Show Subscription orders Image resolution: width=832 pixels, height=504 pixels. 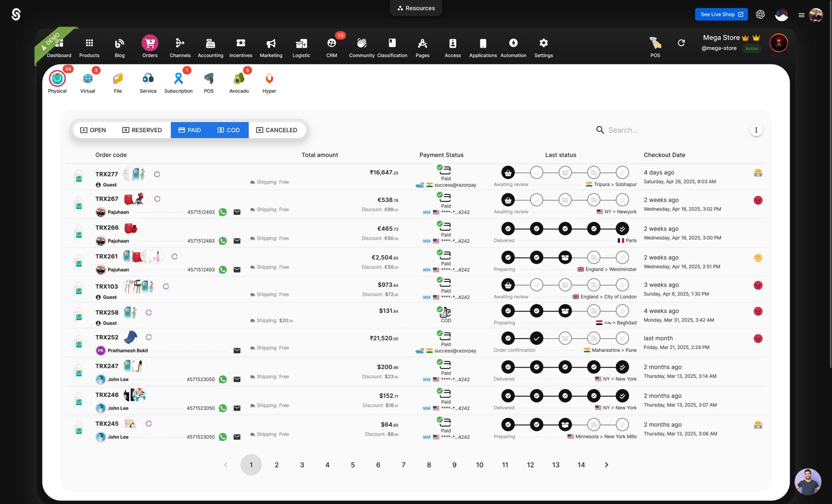click(178, 82)
